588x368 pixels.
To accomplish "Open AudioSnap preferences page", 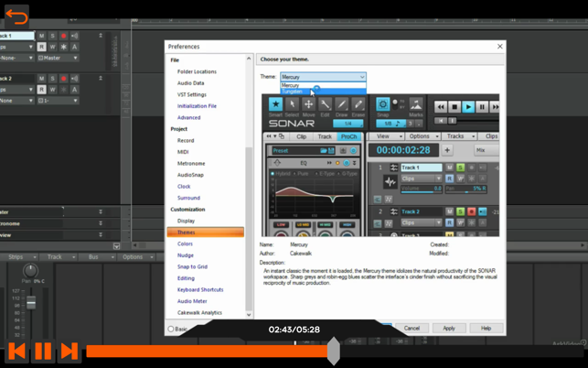I will 190,175.
